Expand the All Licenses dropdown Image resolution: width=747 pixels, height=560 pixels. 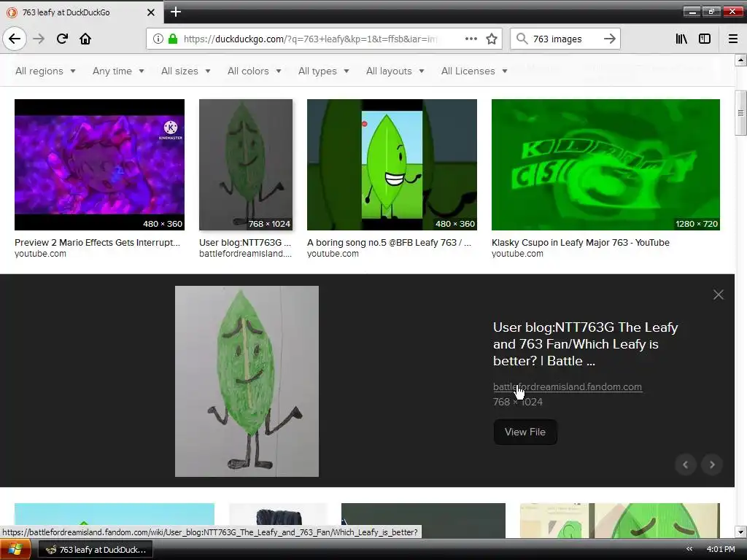(x=474, y=71)
